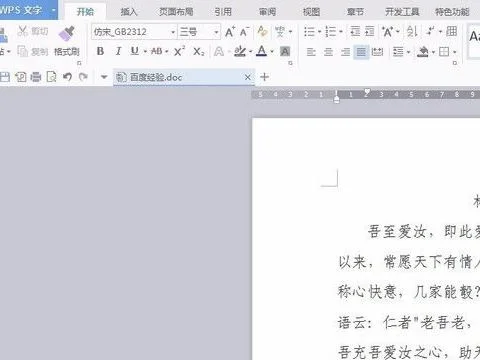Increase paragraph indent

pos(370,32)
